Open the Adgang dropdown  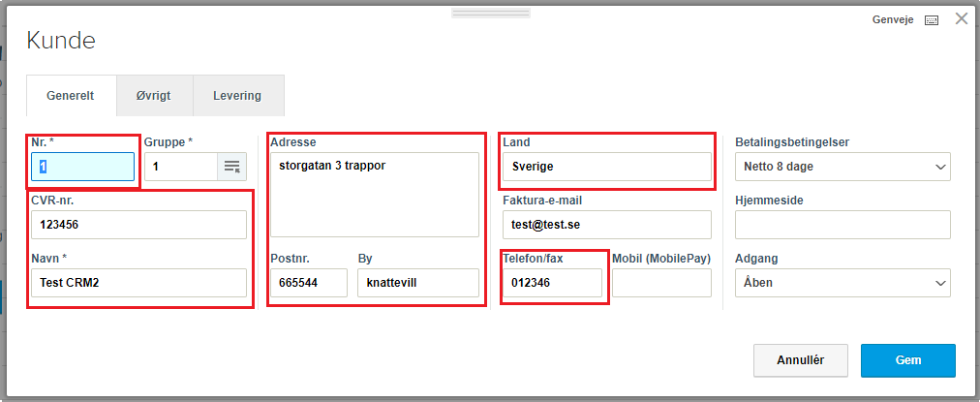point(842,283)
